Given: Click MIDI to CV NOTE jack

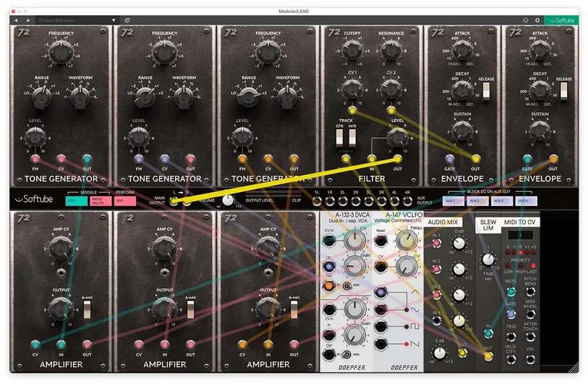Looking at the screenshot, I should tap(510, 292).
